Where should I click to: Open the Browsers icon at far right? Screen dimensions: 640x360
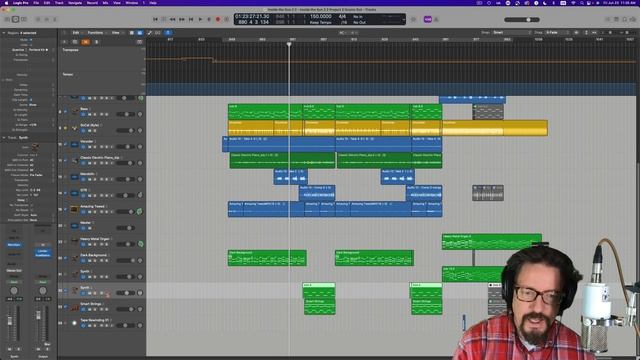coord(633,19)
